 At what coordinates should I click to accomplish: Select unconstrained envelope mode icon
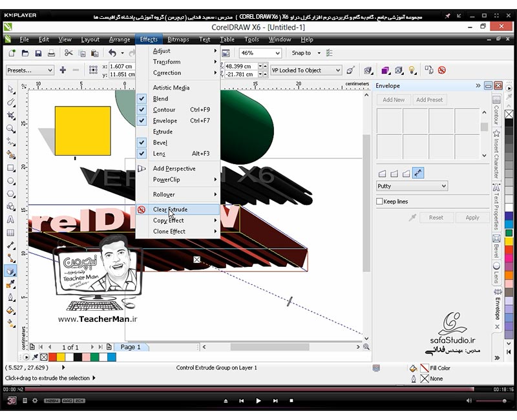[x=418, y=173]
